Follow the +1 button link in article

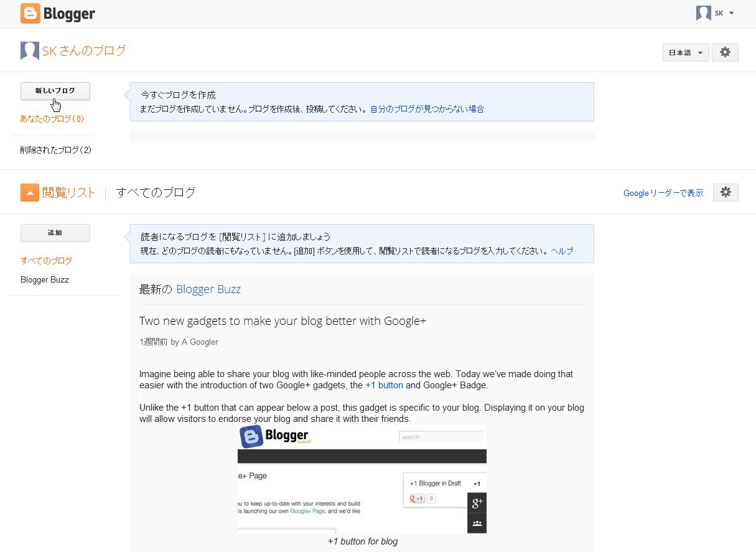(x=384, y=385)
